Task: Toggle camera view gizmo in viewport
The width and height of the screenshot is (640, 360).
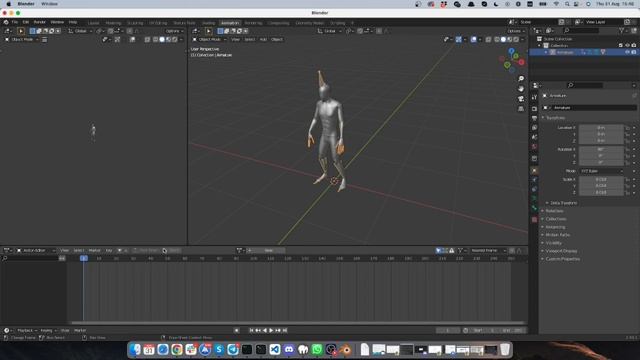Action: click(x=521, y=99)
